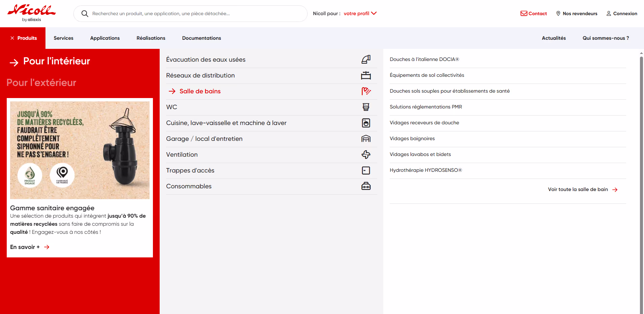The image size is (644, 314).
Task: Close the Produits menu with the X icon
Action: [x=12, y=38]
